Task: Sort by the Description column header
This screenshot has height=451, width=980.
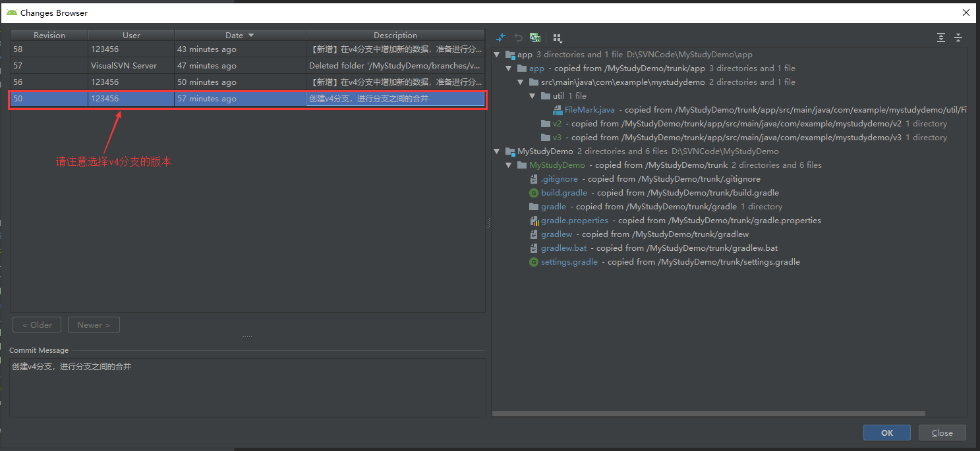Action: (395, 36)
